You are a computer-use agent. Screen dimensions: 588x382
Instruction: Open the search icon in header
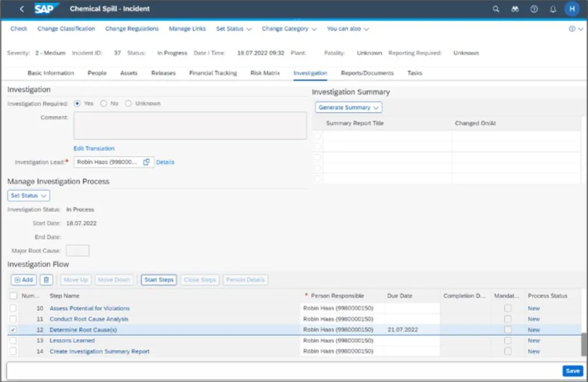pos(496,9)
